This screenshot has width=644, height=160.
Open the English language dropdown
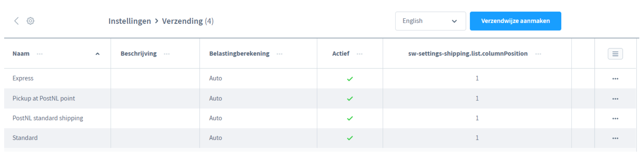430,21
